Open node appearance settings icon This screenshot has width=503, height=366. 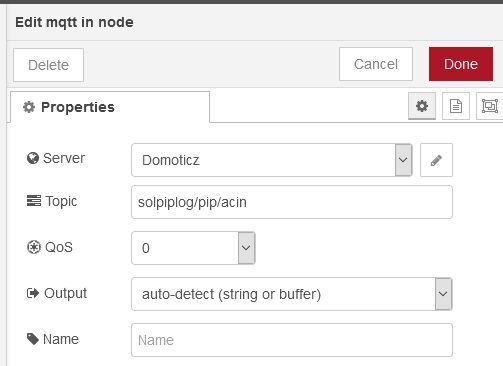pos(490,106)
